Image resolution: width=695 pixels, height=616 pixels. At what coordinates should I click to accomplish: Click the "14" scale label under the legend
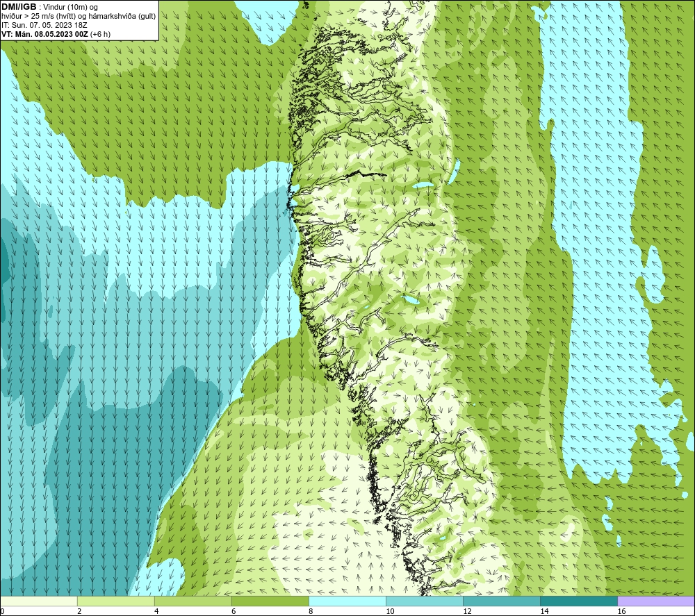pyautogui.click(x=544, y=611)
